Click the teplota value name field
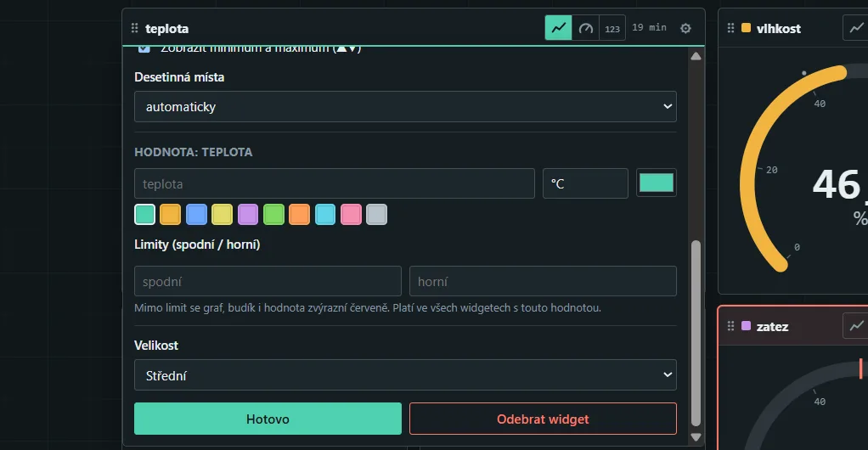 tap(335, 183)
